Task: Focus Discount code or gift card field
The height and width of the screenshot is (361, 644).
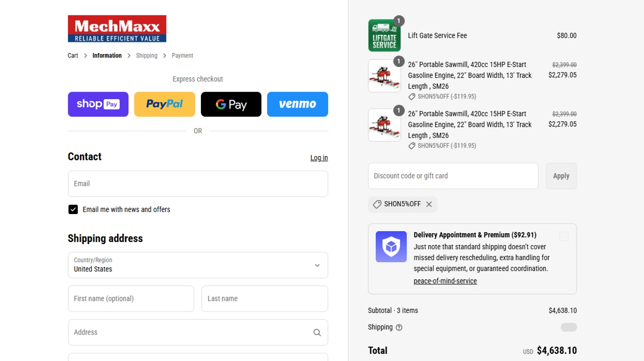Action: point(453,176)
